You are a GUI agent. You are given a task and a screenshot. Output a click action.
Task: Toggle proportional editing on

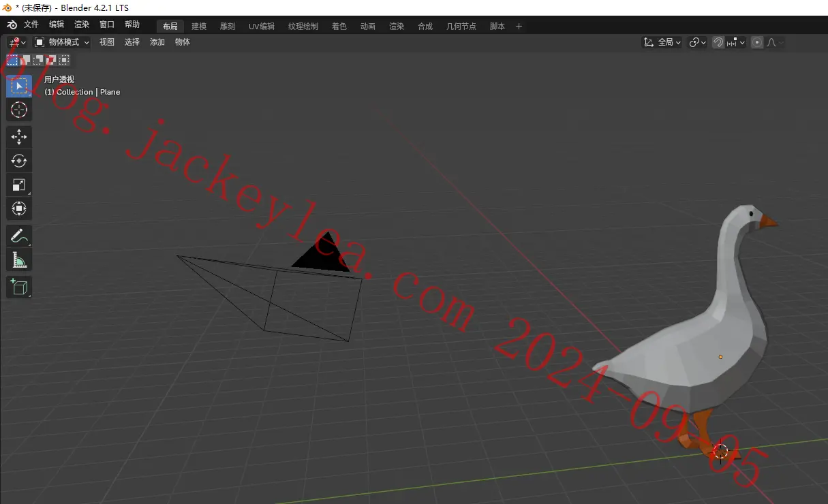coord(757,42)
